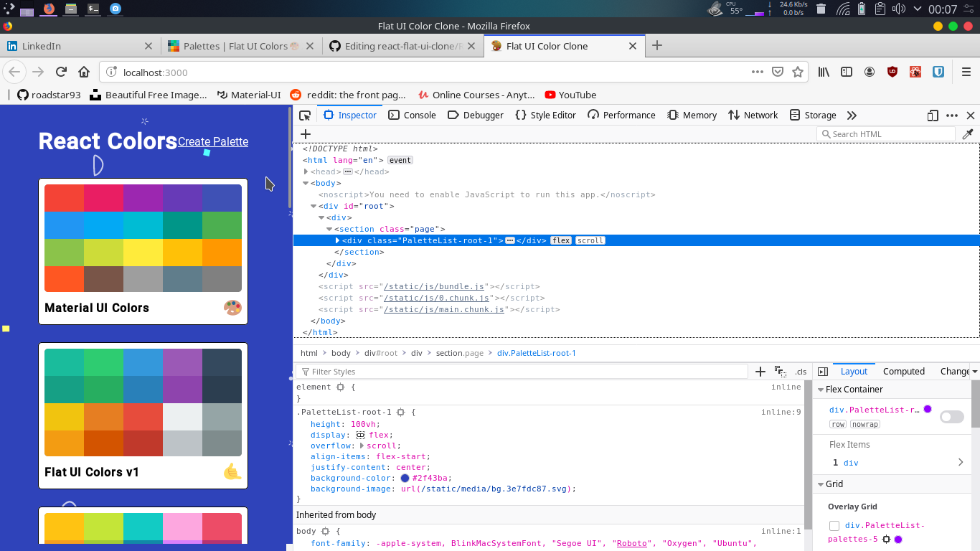Add a new style rule
The image size is (980, 551).
pos(760,372)
